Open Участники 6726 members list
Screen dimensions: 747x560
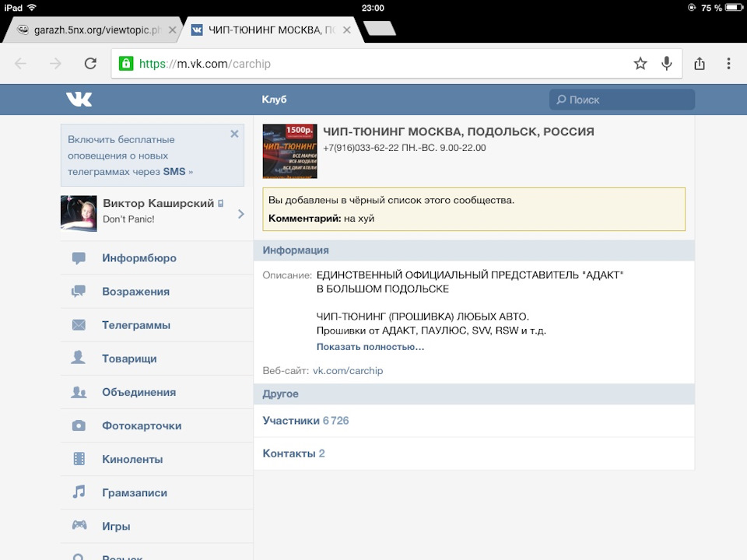306,421
